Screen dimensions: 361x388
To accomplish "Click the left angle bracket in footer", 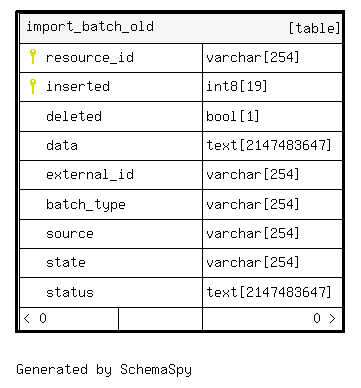I will [27, 319].
